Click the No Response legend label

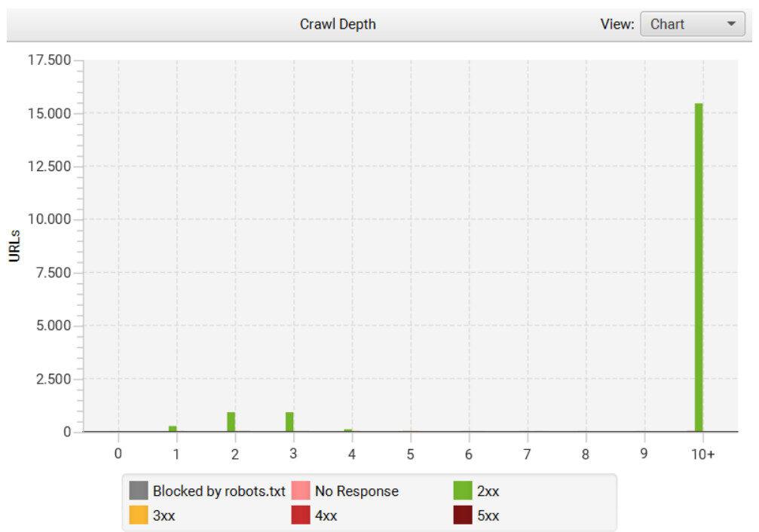click(357, 491)
